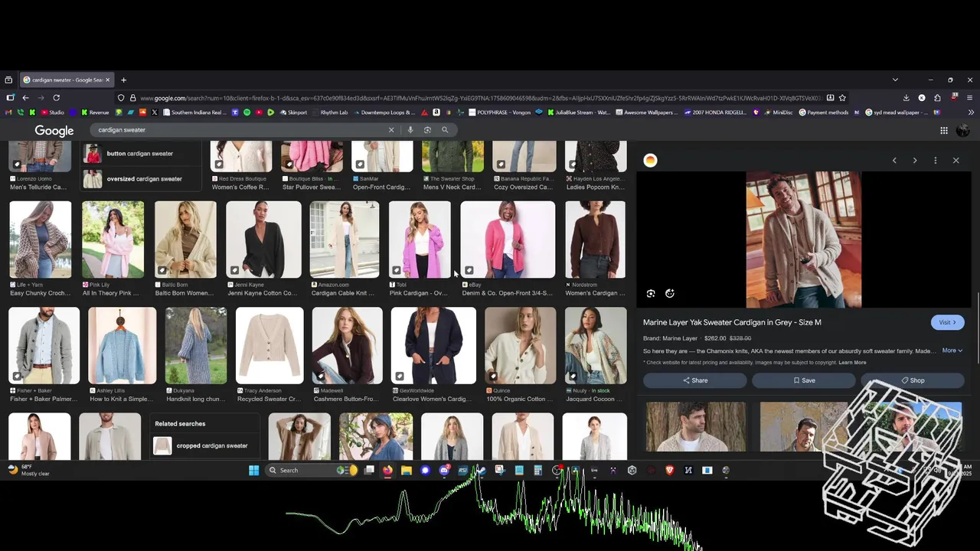Close the image preview panel
The width and height of the screenshot is (980, 551).
[955, 161]
